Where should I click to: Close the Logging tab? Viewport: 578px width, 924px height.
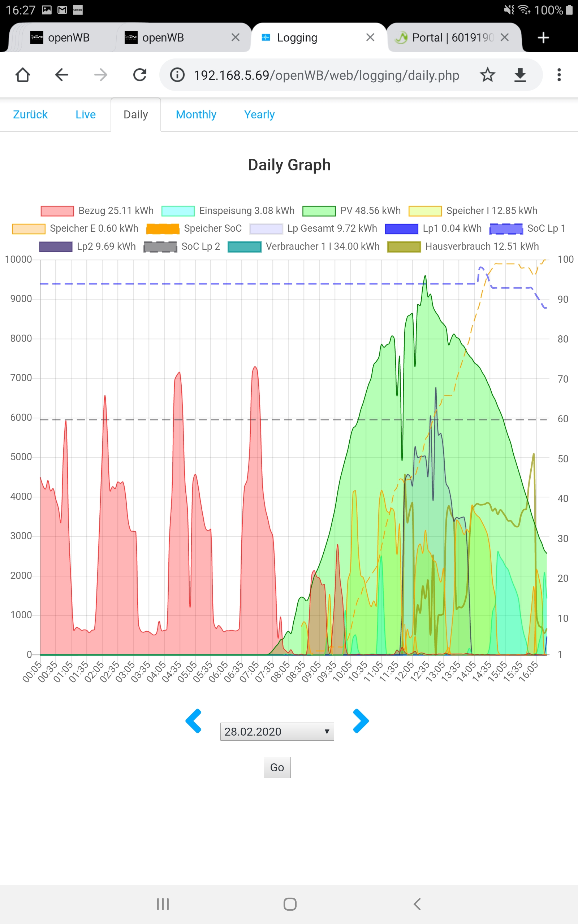370,38
